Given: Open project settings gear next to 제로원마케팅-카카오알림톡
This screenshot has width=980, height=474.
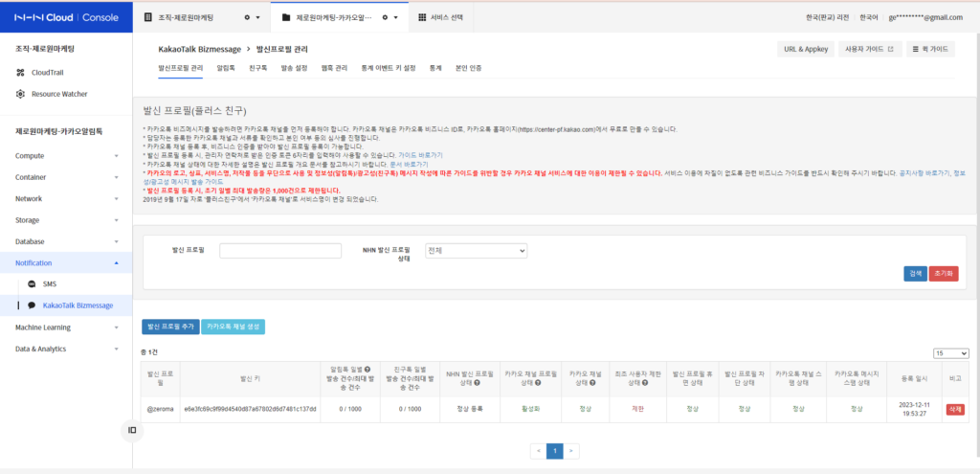Looking at the screenshot, I should [385, 17].
